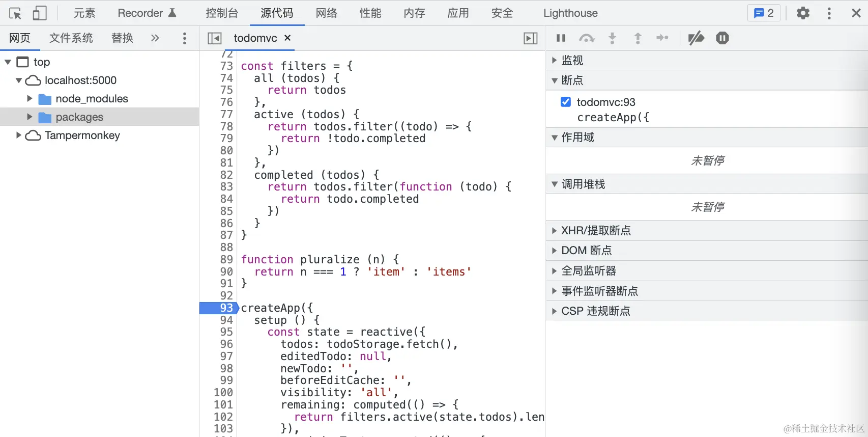
Task: Show more navigator tabs chevron
Action: (x=155, y=38)
